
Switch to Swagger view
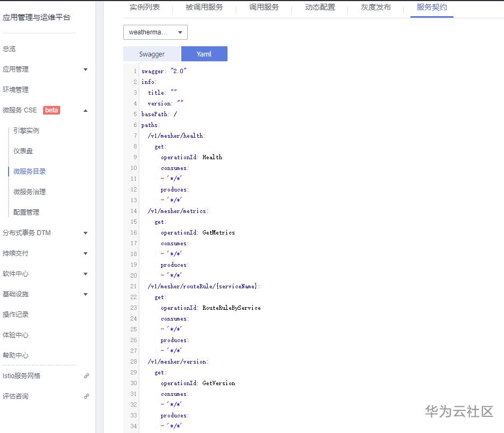[x=152, y=54]
